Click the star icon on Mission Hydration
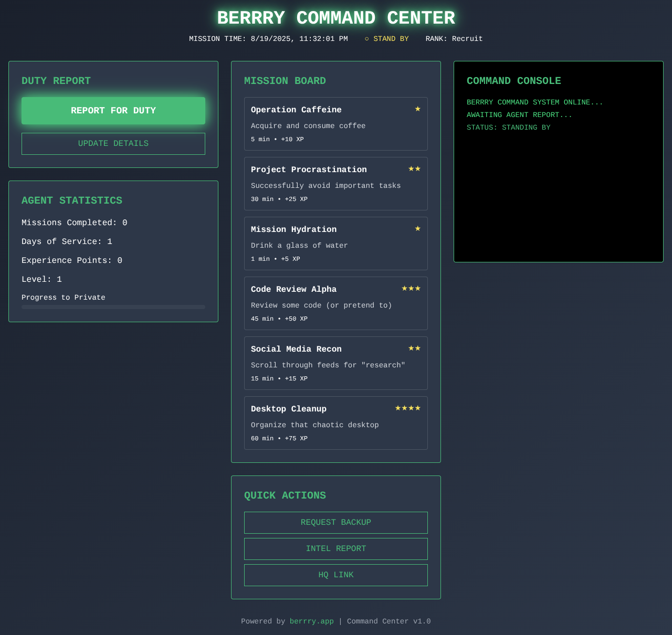This screenshot has width=672, height=635. [417, 229]
